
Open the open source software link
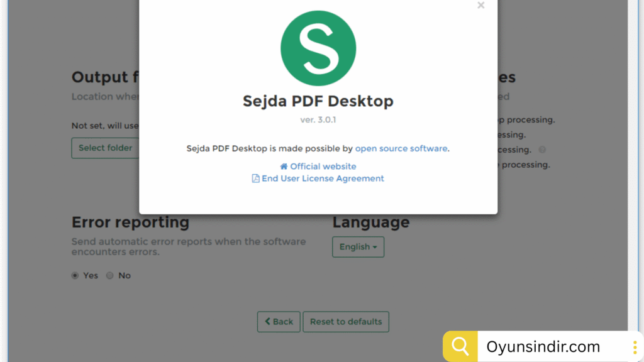point(401,149)
